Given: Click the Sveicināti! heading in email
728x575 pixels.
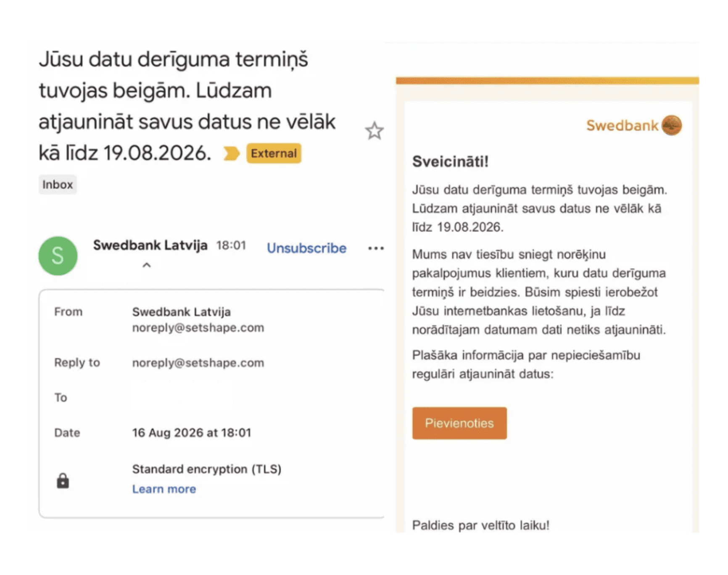Looking at the screenshot, I should click(x=450, y=161).
